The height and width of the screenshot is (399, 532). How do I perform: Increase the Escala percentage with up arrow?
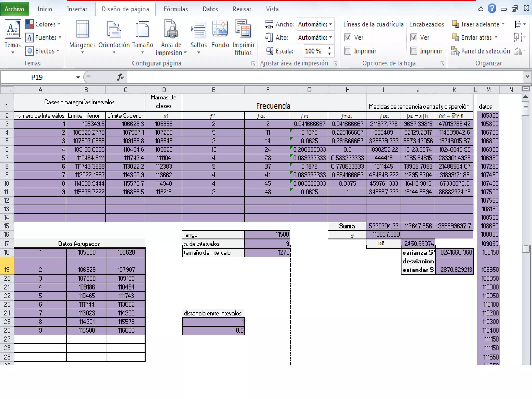click(x=329, y=48)
